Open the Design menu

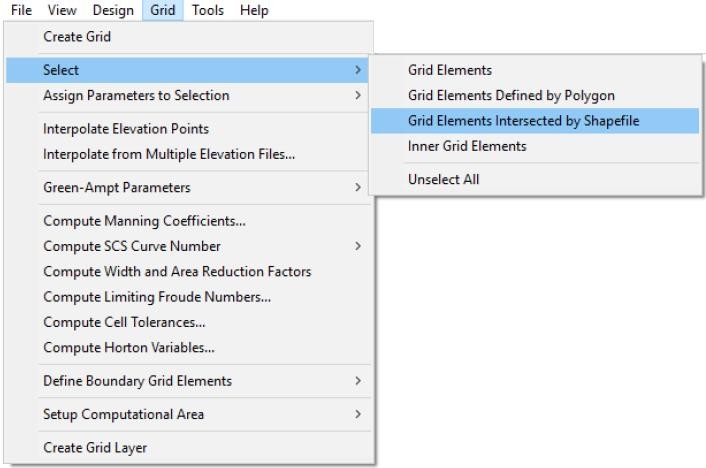coord(112,10)
